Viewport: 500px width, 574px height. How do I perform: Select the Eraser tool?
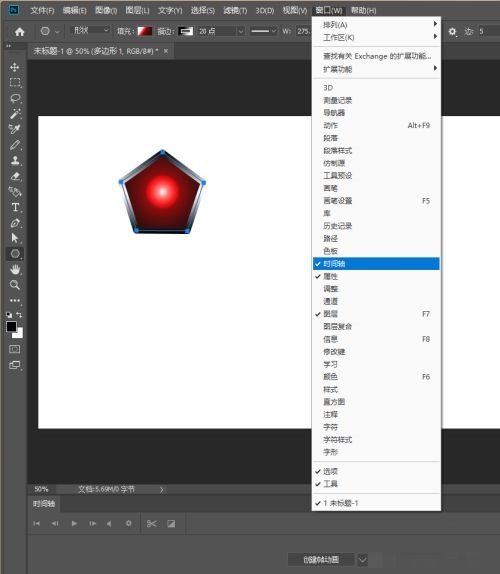coord(15,176)
